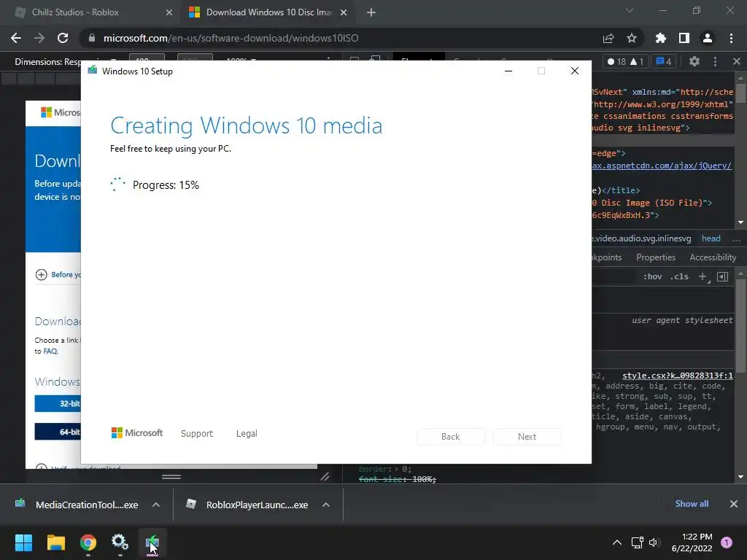This screenshot has width=747, height=560.
Task: Close the DevTools panel
Action: pos(737,61)
